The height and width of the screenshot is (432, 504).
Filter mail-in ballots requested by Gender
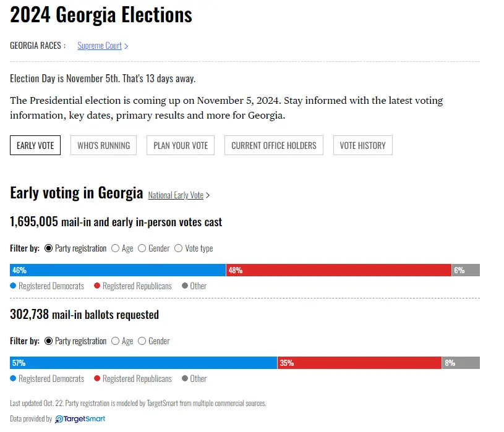pyautogui.click(x=142, y=341)
